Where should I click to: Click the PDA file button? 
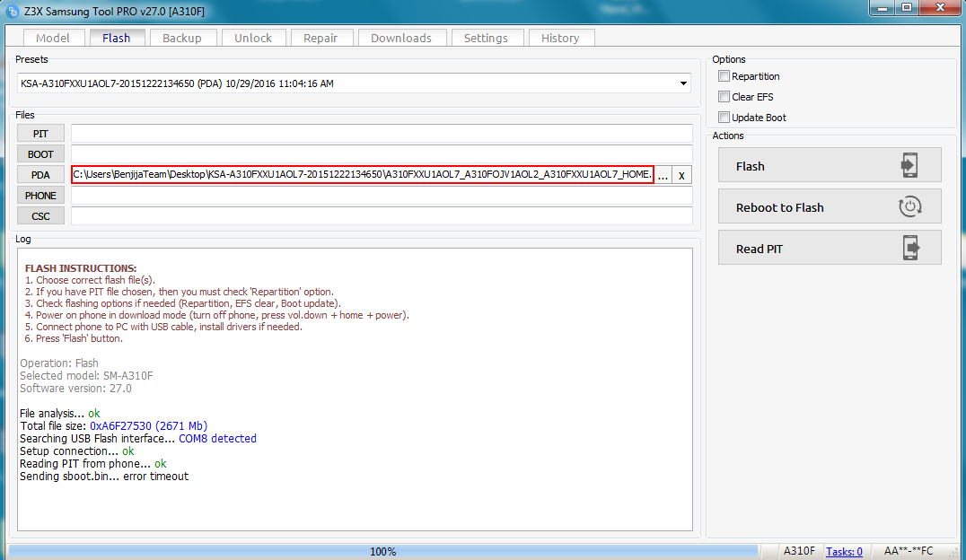(x=40, y=175)
